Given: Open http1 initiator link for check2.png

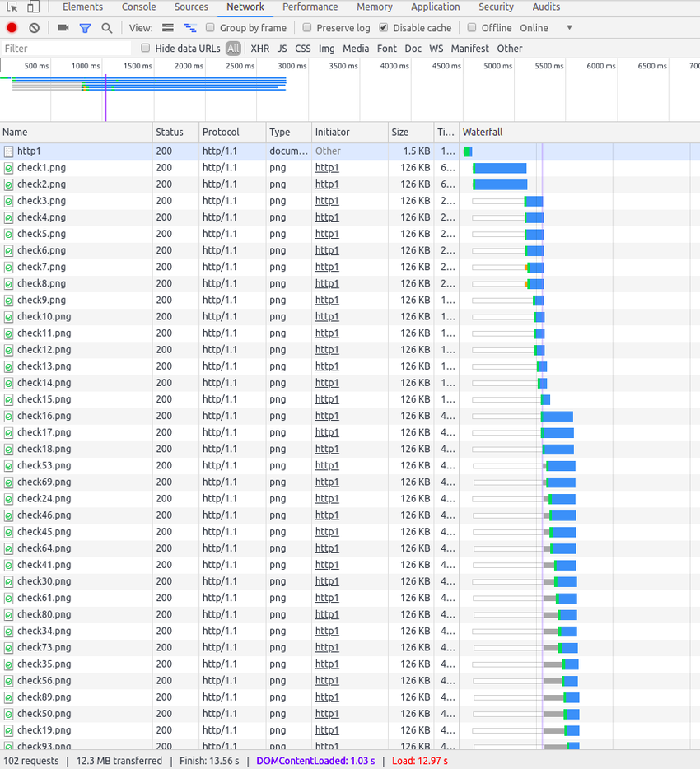Looking at the screenshot, I should click(x=327, y=184).
